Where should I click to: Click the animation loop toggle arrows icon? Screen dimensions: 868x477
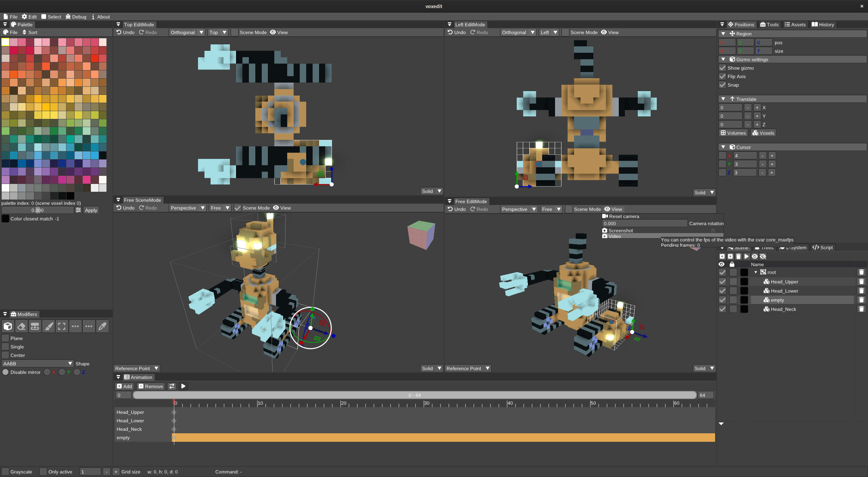tap(172, 386)
